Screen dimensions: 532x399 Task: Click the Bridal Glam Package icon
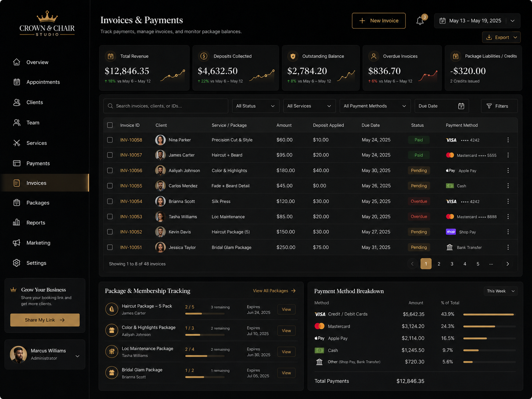[x=112, y=373]
